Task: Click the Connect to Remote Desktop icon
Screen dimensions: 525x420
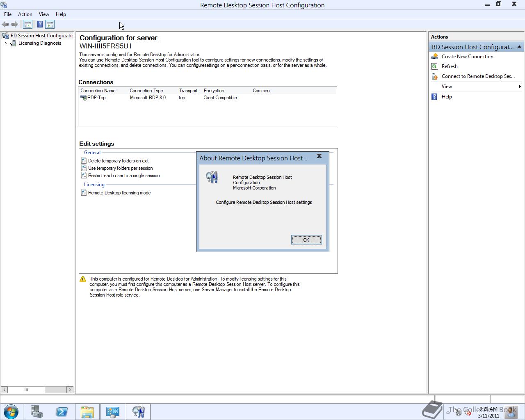Action: pos(434,76)
